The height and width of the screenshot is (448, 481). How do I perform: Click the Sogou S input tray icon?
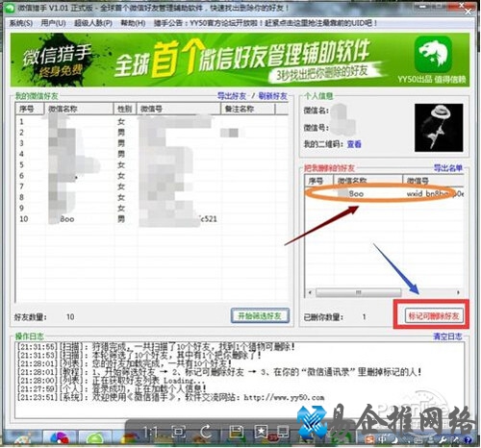(x=370, y=439)
